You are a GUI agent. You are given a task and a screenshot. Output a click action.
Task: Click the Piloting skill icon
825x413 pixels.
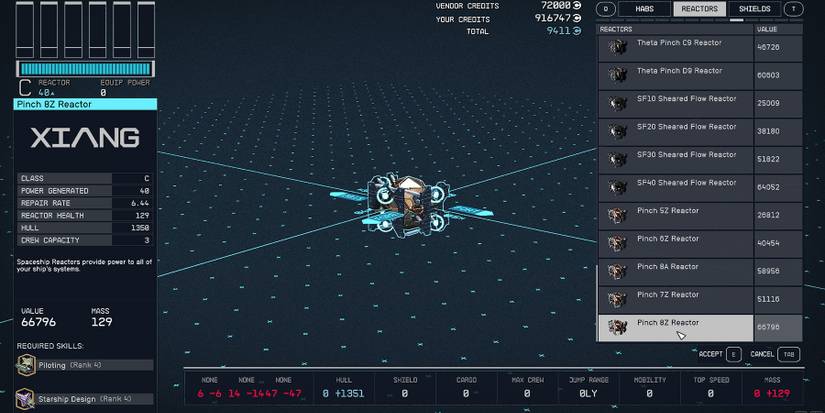26,367
